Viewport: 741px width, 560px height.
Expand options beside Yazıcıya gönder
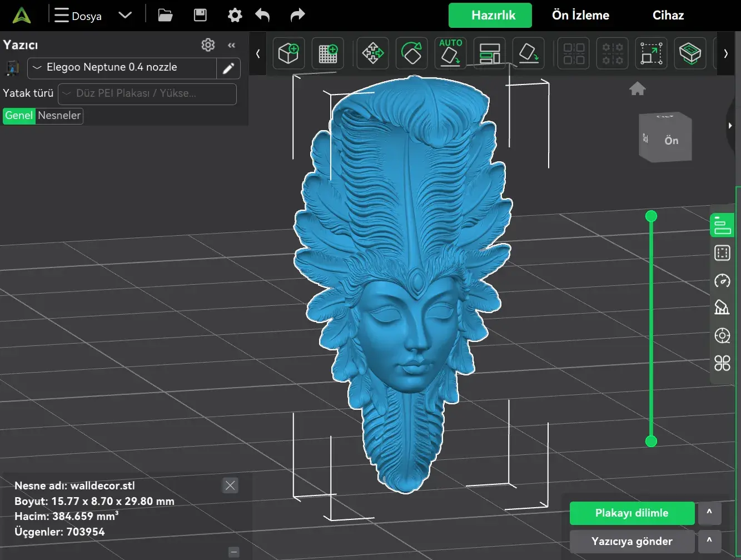pos(709,541)
